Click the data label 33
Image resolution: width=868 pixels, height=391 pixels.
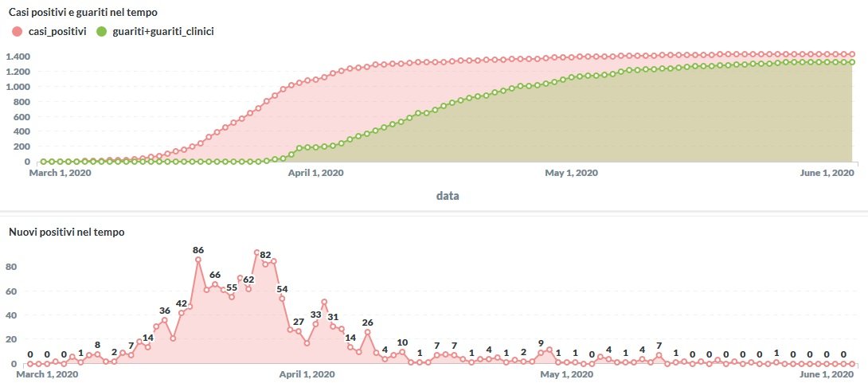[316, 315]
